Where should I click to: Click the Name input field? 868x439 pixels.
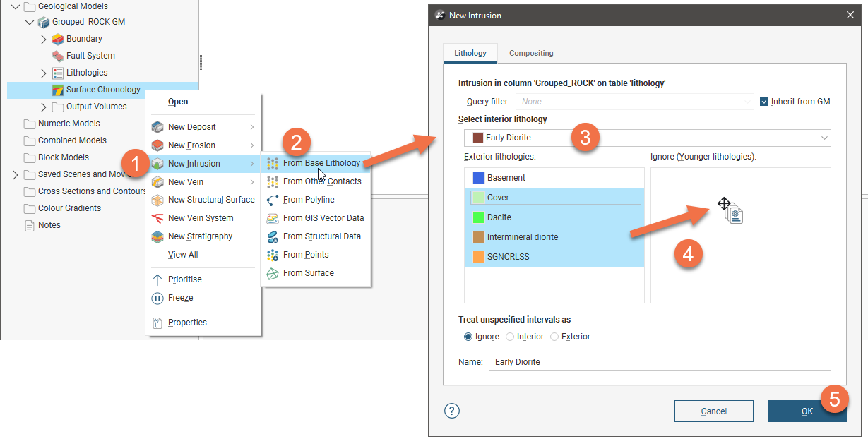tap(660, 362)
